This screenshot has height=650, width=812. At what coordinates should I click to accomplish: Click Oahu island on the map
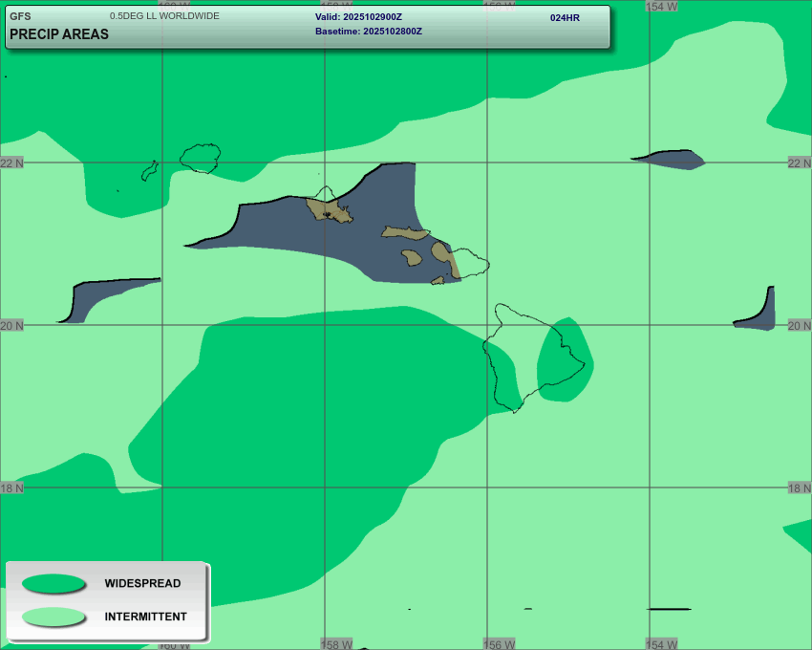(329, 207)
